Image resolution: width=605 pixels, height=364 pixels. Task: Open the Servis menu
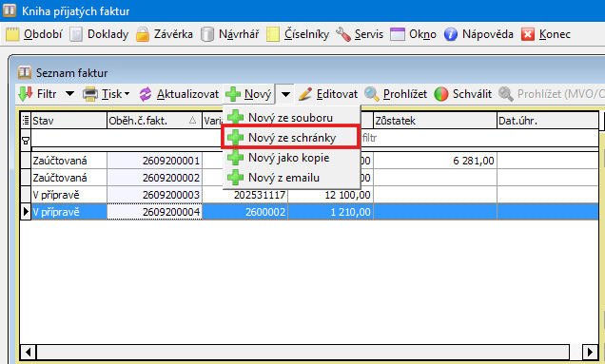(360, 34)
